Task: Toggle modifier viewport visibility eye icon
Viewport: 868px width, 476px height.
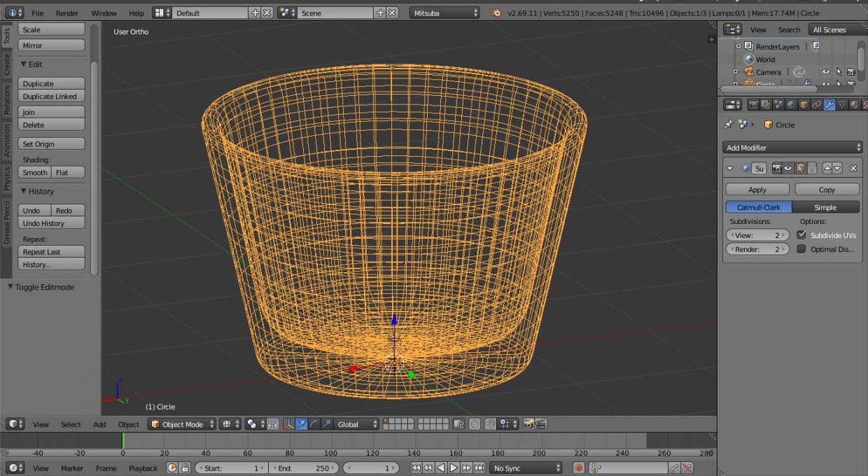Action: tap(788, 168)
